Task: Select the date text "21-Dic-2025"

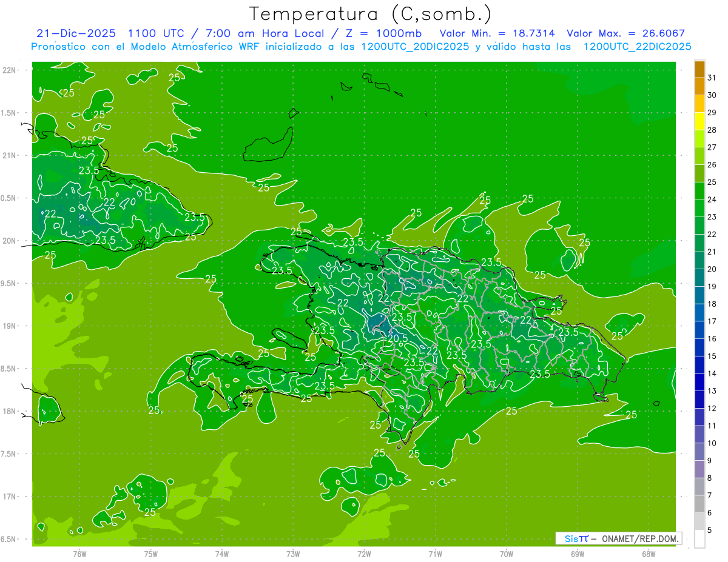Action: click(x=76, y=33)
